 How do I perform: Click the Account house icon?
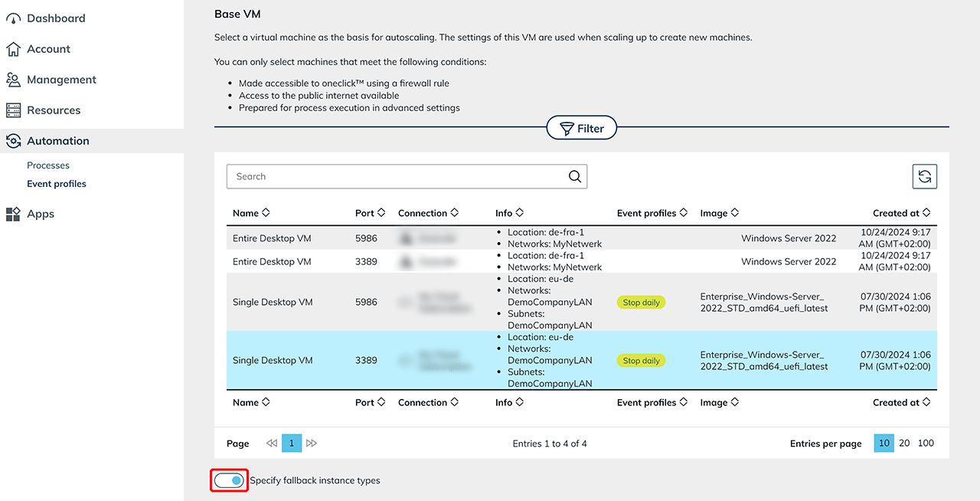(14, 49)
